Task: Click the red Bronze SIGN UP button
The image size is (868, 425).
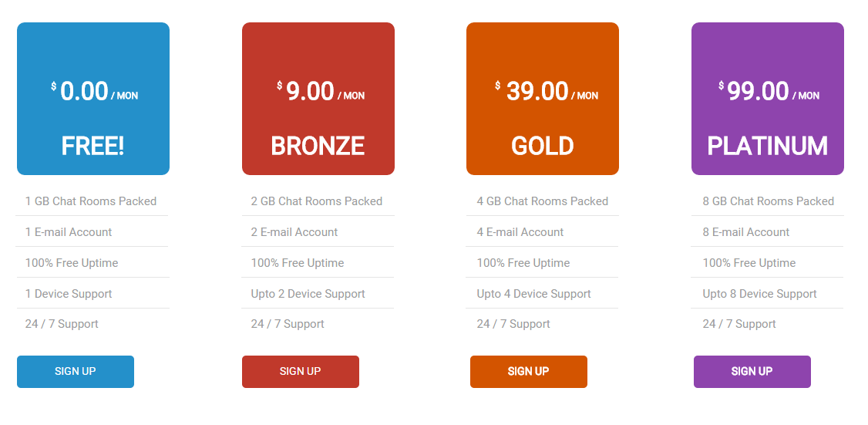Action: pos(301,371)
